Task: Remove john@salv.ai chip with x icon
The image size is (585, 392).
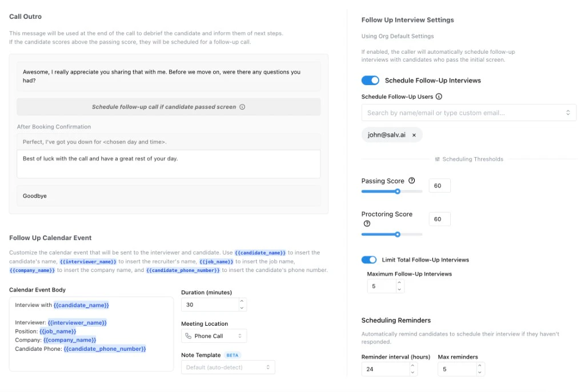Action: (x=414, y=135)
